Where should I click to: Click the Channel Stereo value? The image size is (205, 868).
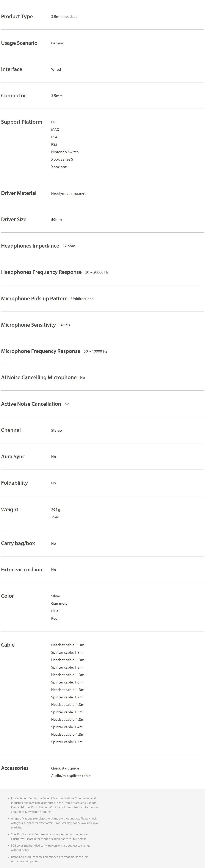56,430
